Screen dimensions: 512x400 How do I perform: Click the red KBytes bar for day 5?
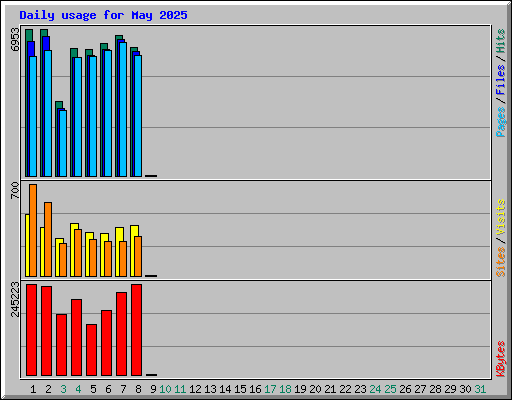coord(91,350)
